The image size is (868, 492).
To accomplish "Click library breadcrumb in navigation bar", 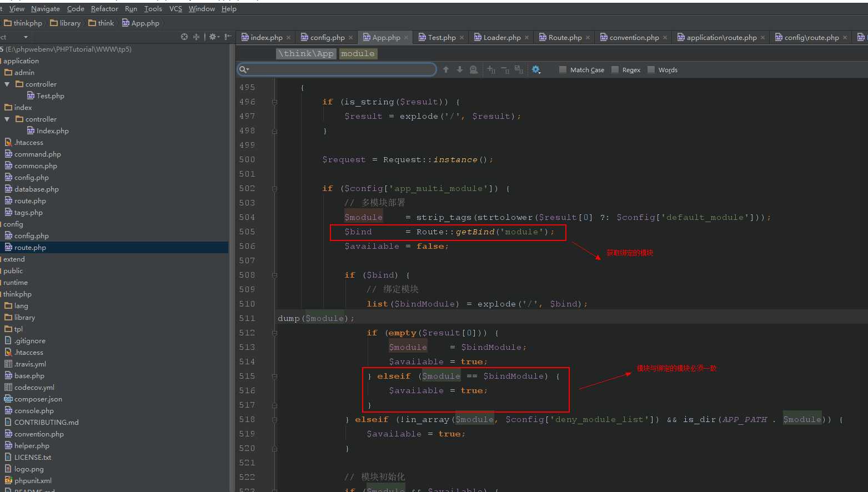I will (65, 23).
